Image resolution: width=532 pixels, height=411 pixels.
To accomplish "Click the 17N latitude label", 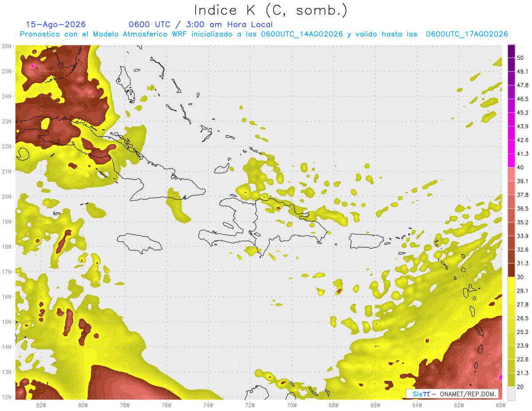I will point(6,272).
